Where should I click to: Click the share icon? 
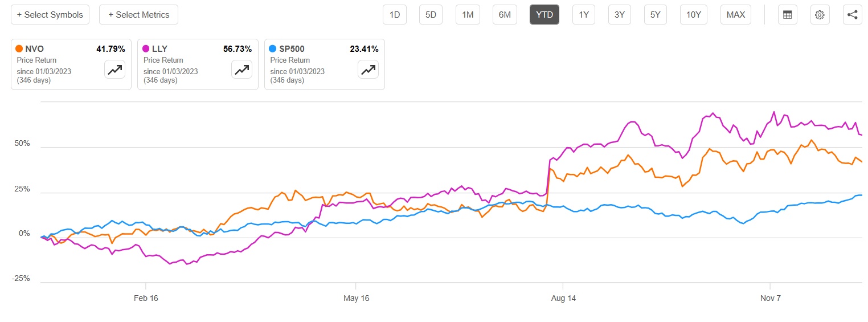click(x=853, y=15)
